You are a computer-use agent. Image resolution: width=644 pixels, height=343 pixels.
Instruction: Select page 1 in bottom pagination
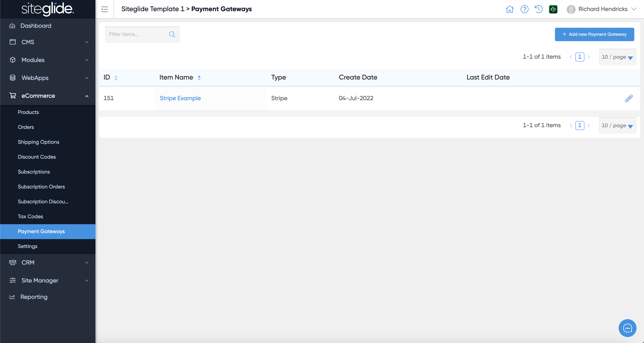tap(580, 125)
